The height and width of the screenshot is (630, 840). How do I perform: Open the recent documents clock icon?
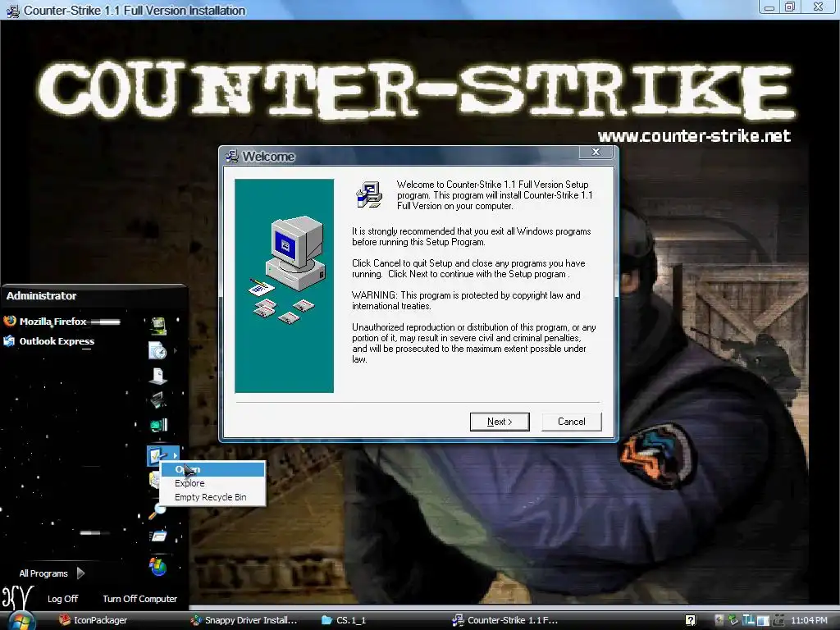pyautogui.click(x=157, y=350)
